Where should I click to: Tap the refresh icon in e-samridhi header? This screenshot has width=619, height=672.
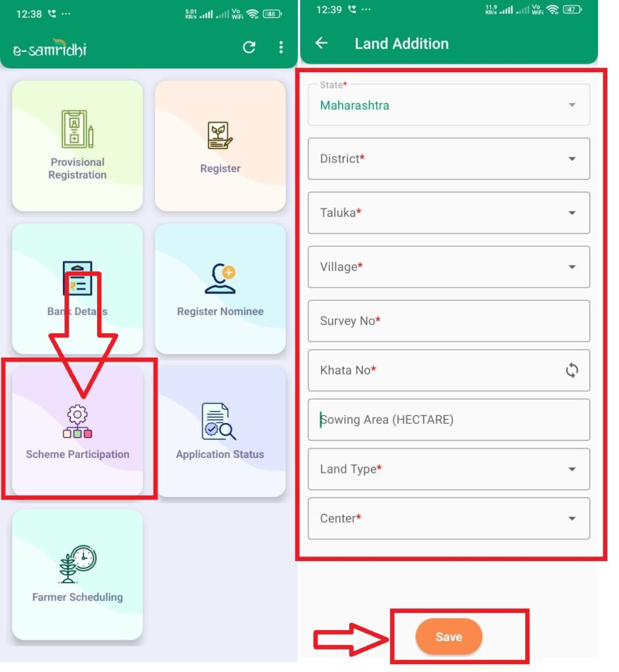pyautogui.click(x=249, y=47)
